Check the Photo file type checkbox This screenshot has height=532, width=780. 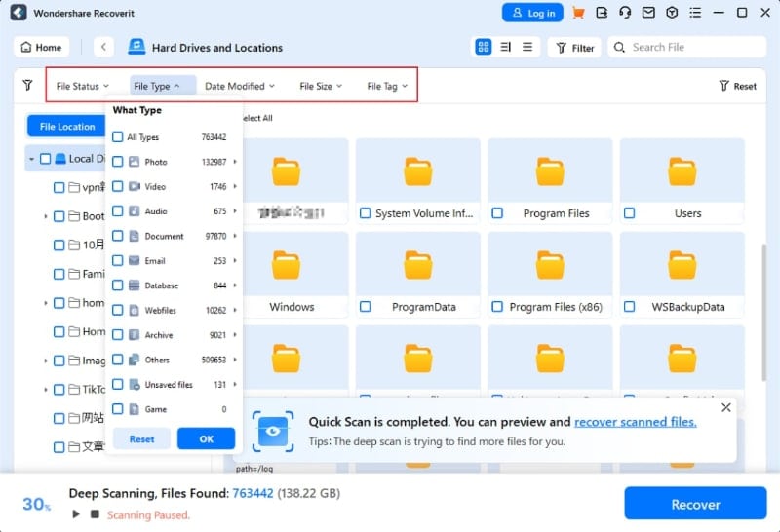click(117, 162)
